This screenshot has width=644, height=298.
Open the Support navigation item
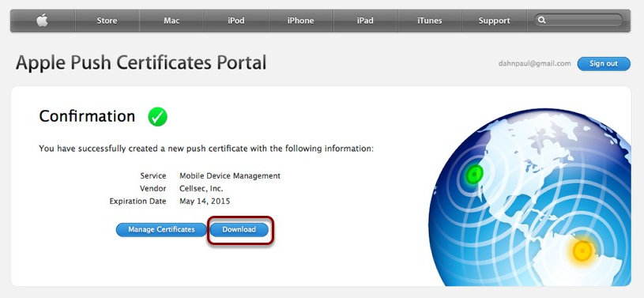click(x=494, y=21)
